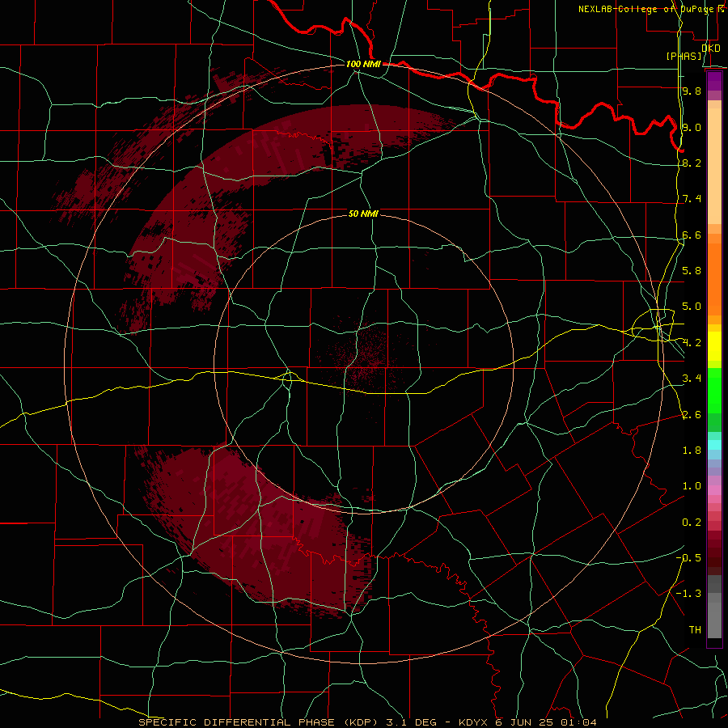Pick the bright green segment of the color bar
This screenshot has width=728, height=728.
click(714, 390)
